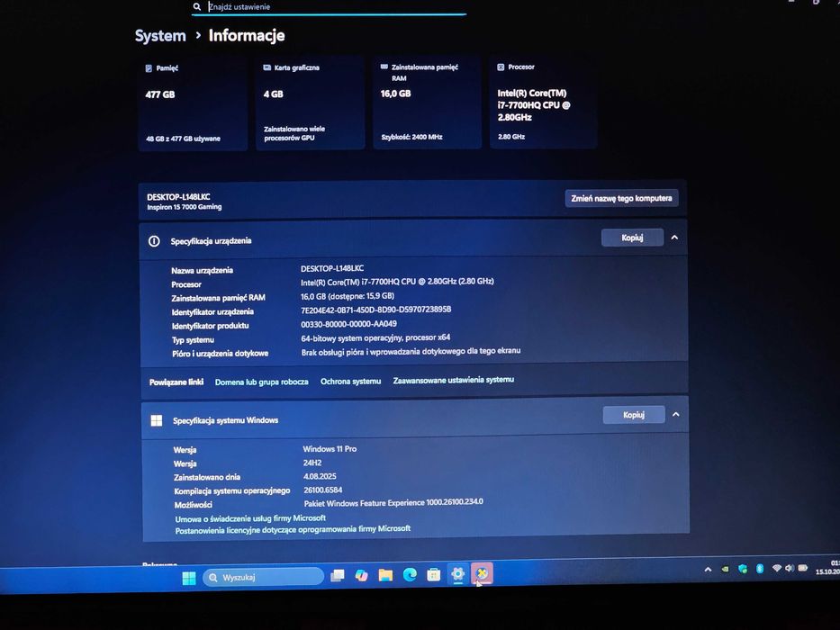
Task: Open 'Postanowienia licencyjne' Microsoft software link
Action: coord(293,530)
